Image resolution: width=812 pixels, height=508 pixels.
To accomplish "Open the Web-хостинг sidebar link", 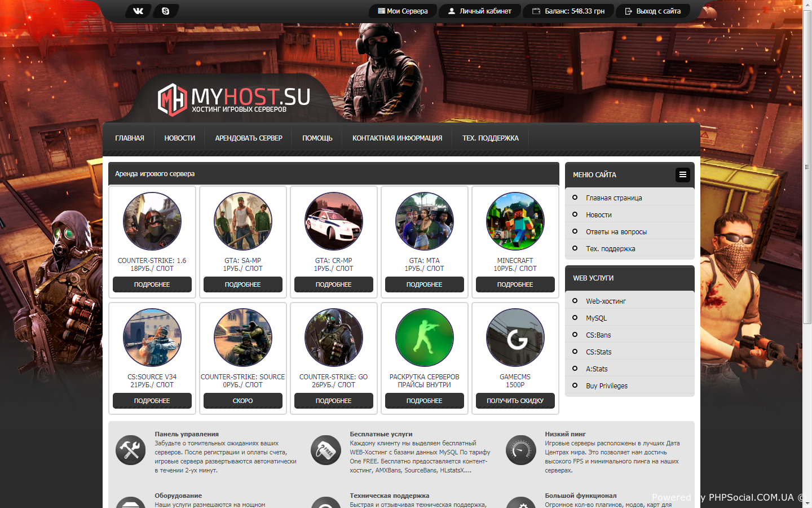I will tap(606, 301).
